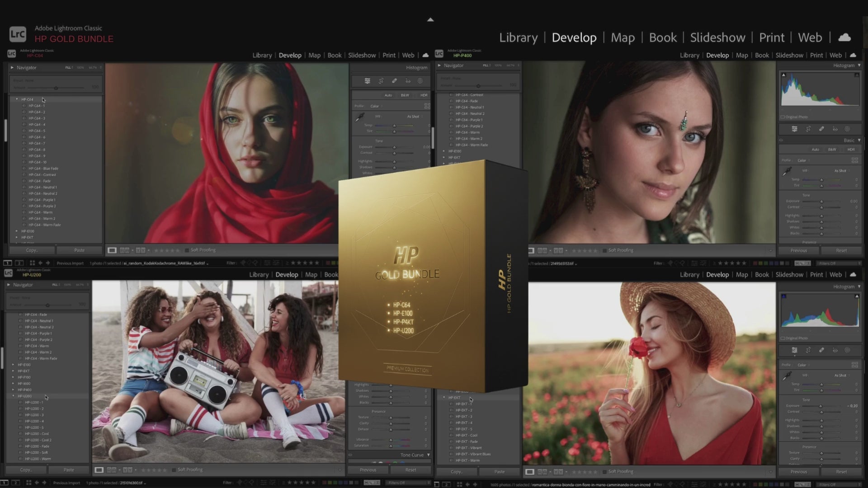Viewport: 868px width, 488px height.
Task: Open the Slideshow module in main header
Action: coord(717,38)
